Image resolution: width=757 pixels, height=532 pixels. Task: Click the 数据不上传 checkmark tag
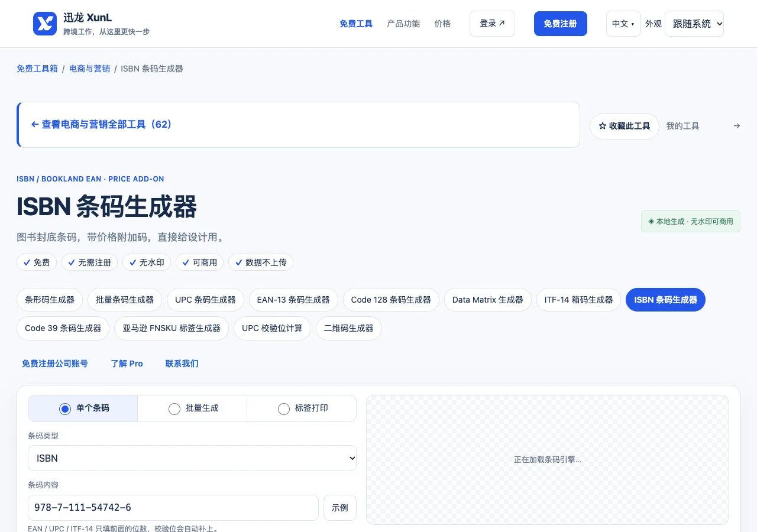261,262
